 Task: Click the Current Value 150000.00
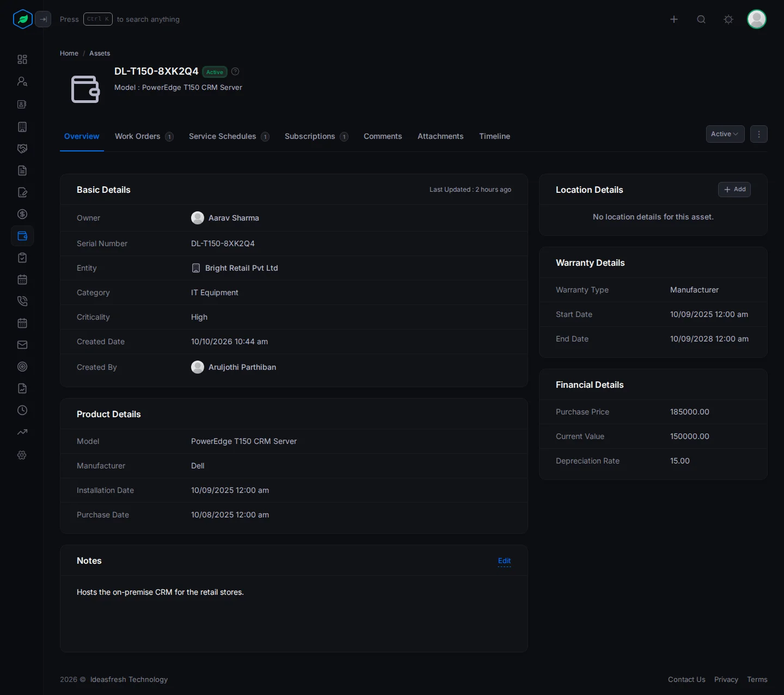690,436
